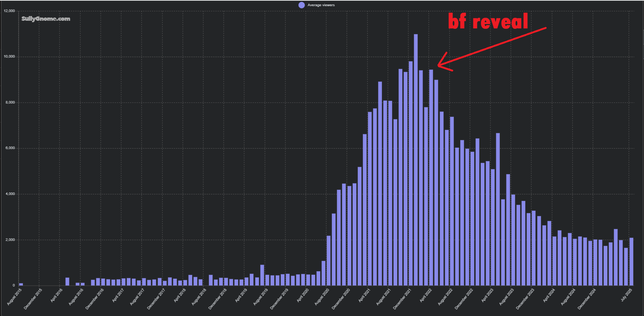Click the August 2023 axis label
Screen dimensions: 644x316
[506, 296]
